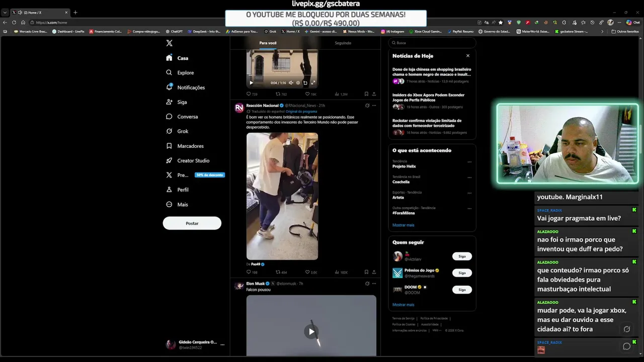
Task: Click the Busca search field
Action: tap(432, 43)
